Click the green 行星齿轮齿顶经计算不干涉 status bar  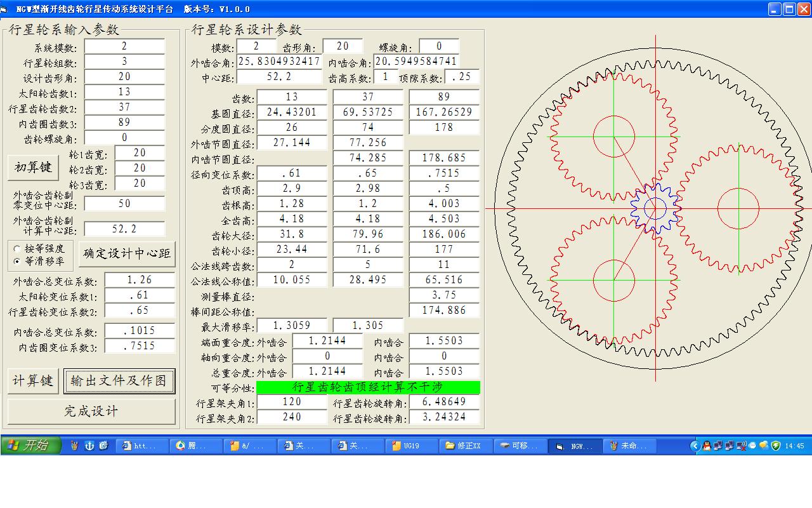pyautogui.click(x=368, y=387)
